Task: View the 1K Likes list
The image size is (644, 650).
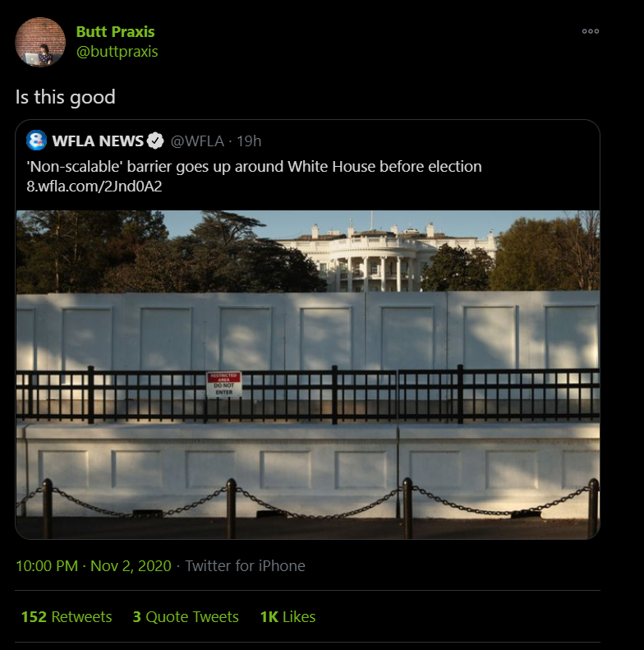Action: [287, 617]
